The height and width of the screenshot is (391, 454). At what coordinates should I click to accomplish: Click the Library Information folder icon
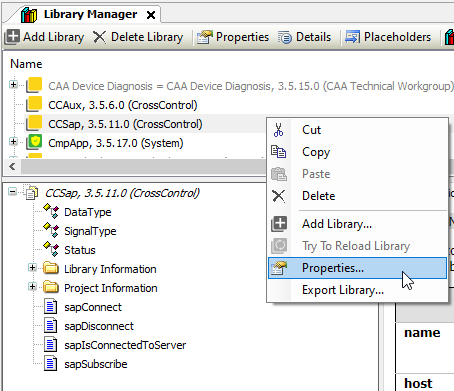[51, 268]
